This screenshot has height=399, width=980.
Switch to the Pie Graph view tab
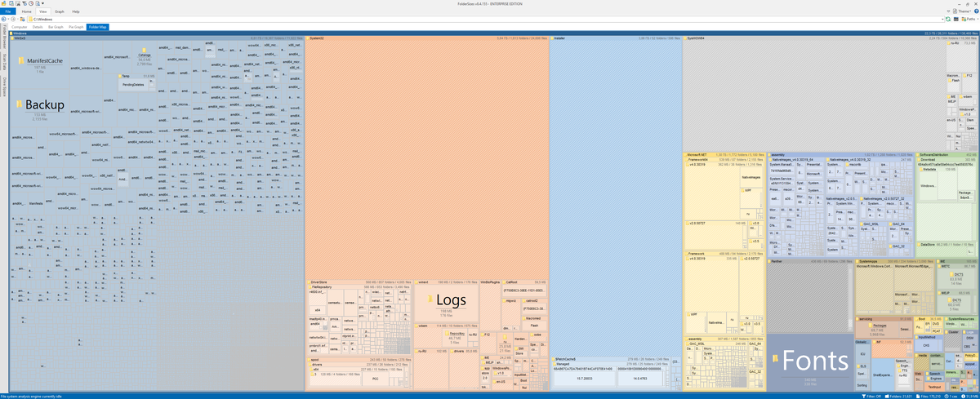pyautogui.click(x=76, y=27)
